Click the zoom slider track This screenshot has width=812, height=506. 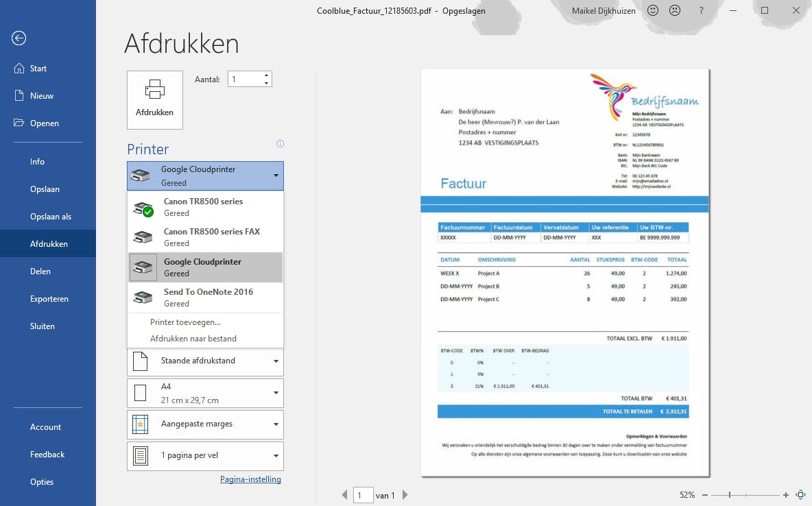(745, 495)
